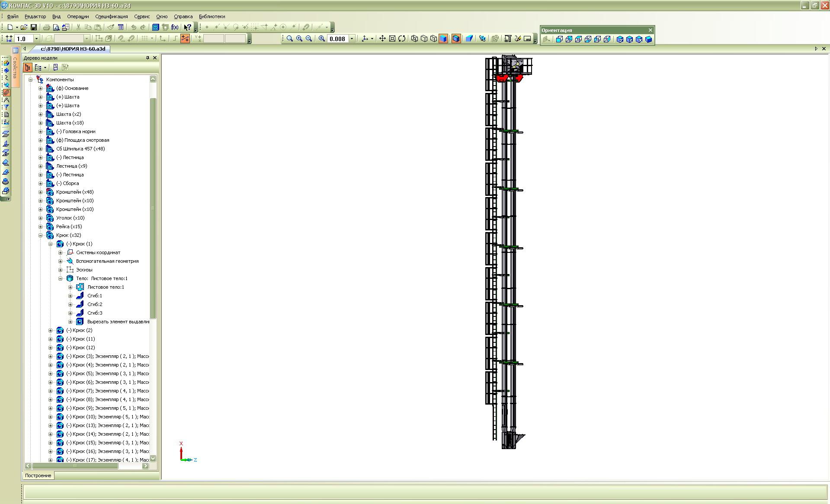This screenshot has height=504, width=830.
Task: Open the Операции menu
Action: coord(78,16)
